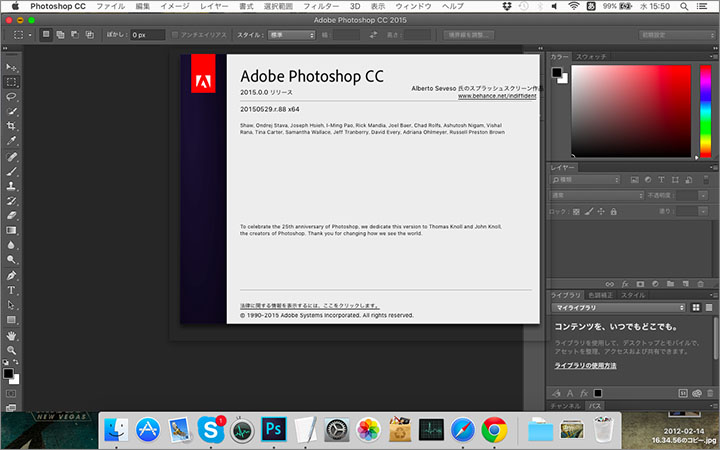Select the Zoom tool in toolbar

click(11, 351)
